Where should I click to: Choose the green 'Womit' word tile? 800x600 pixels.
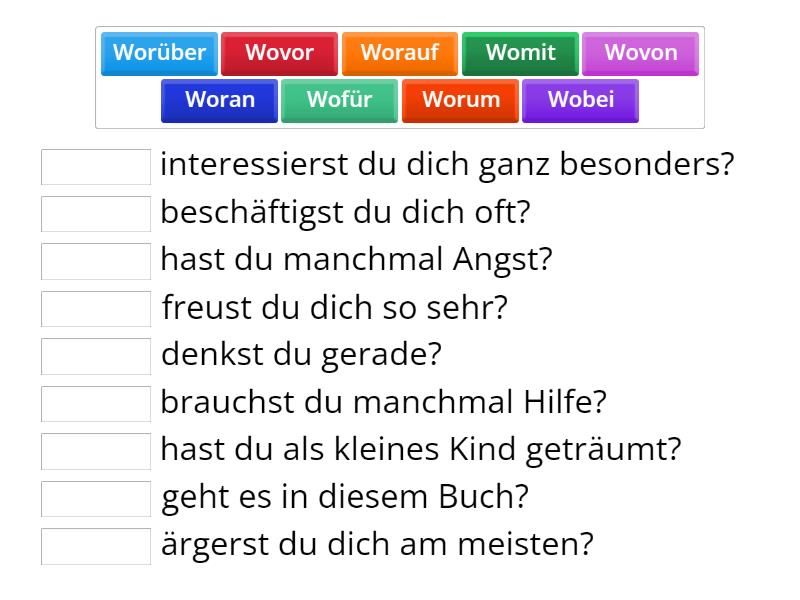tap(520, 53)
